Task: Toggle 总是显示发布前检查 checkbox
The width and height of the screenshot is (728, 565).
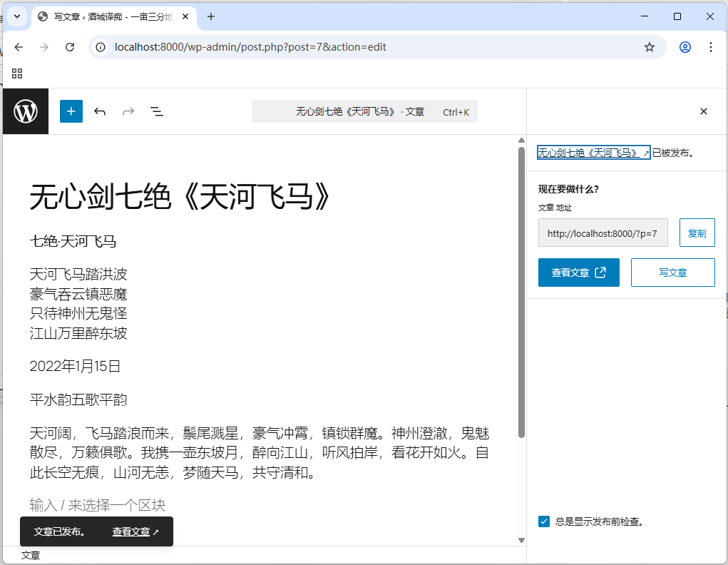Action: [544, 521]
